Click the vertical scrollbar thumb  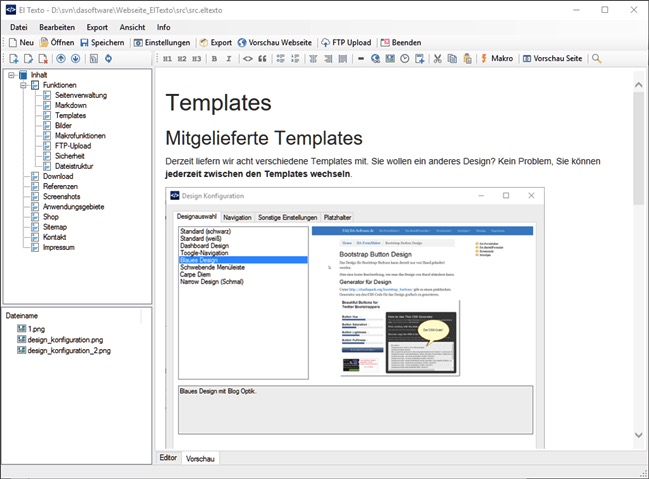638,148
